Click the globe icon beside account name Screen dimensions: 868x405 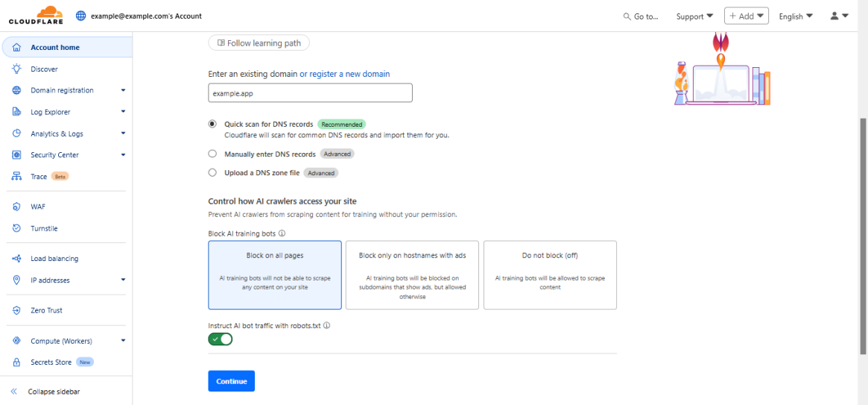pos(81,16)
